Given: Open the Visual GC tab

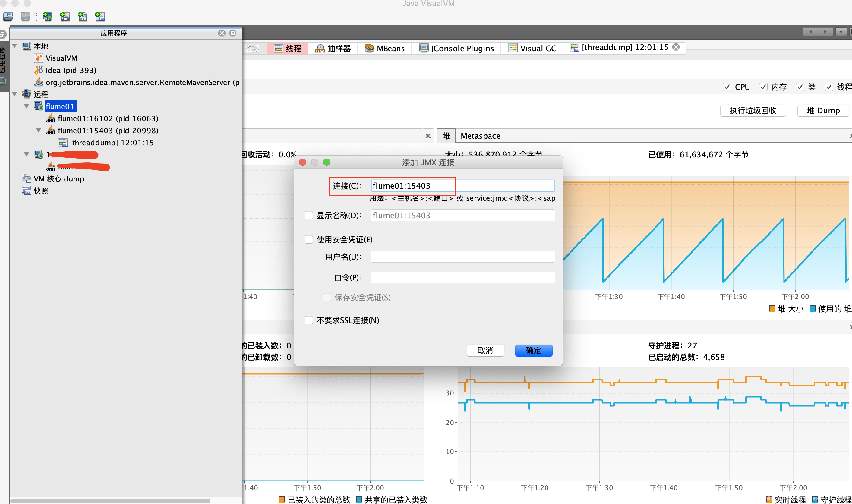Looking at the screenshot, I should pos(532,48).
